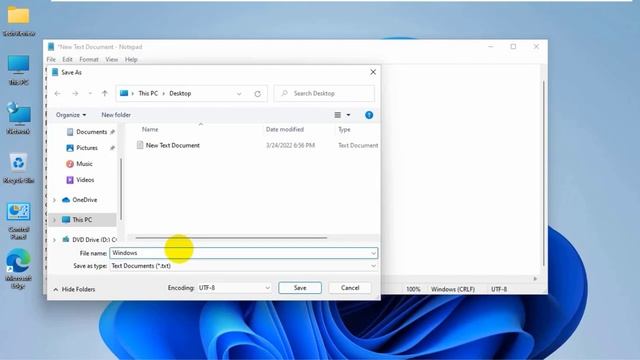The height and width of the screenshot is (360, 640).
Task: Click the New Text Document file icon
Action: click(140, 145)
